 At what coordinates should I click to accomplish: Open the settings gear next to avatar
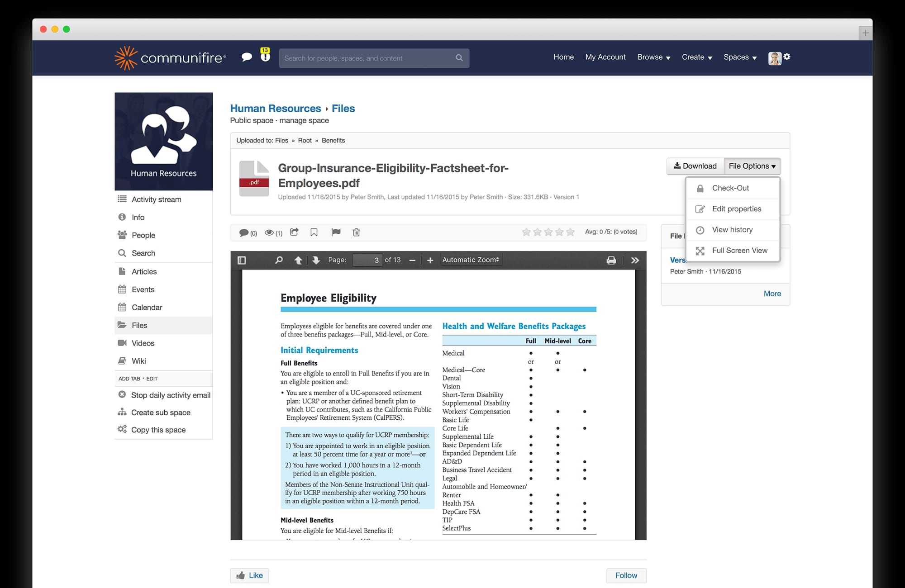(x=787, y=57)
